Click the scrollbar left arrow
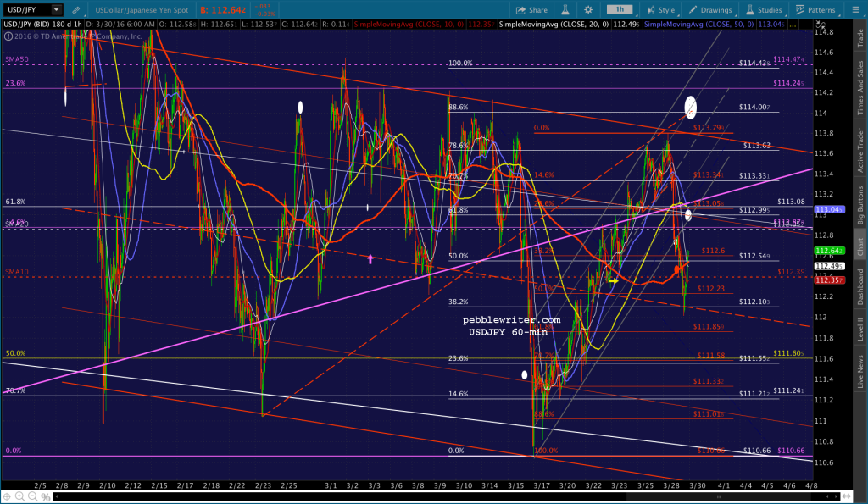 tap(55, 497)
